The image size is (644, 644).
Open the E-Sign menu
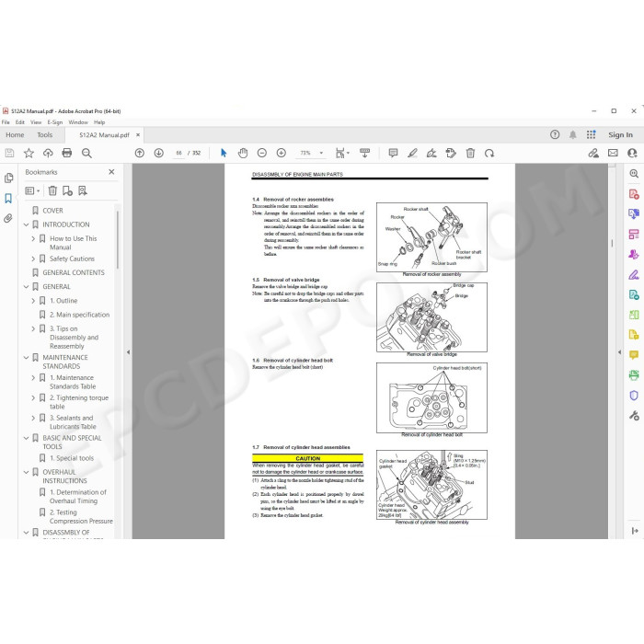click(55, 122)
